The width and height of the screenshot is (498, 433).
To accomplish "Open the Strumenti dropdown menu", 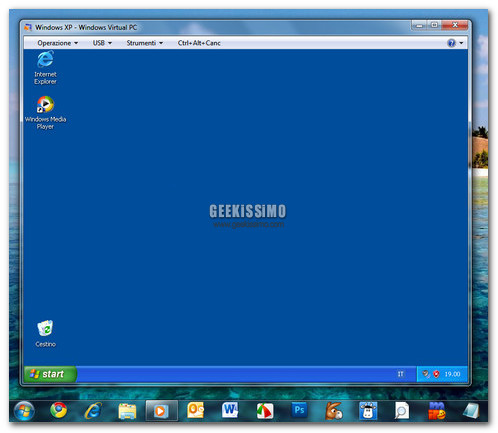I will [144, 43].
